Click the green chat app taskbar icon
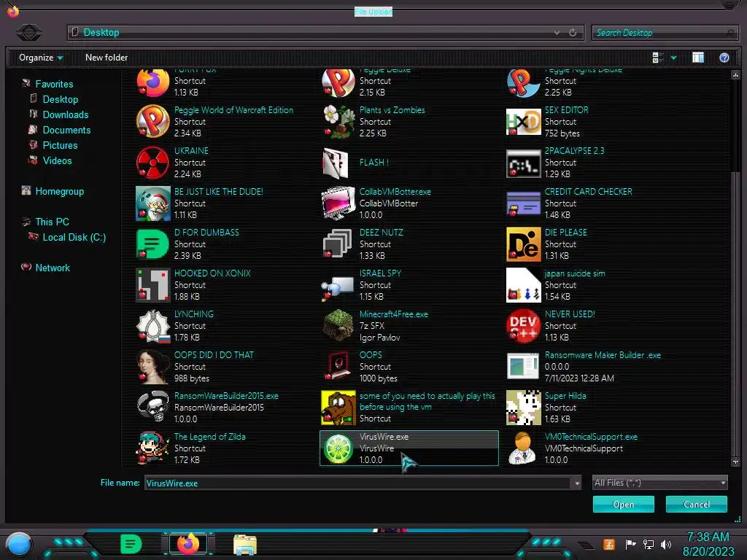The height and width of the screenshot is (560, 747). tap(131, 544)
